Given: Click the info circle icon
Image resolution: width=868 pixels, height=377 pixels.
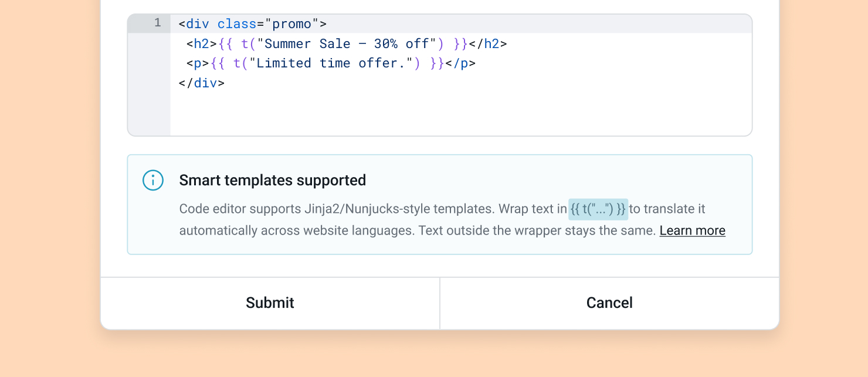Looking at the screenshot, I should pos(153,180).
